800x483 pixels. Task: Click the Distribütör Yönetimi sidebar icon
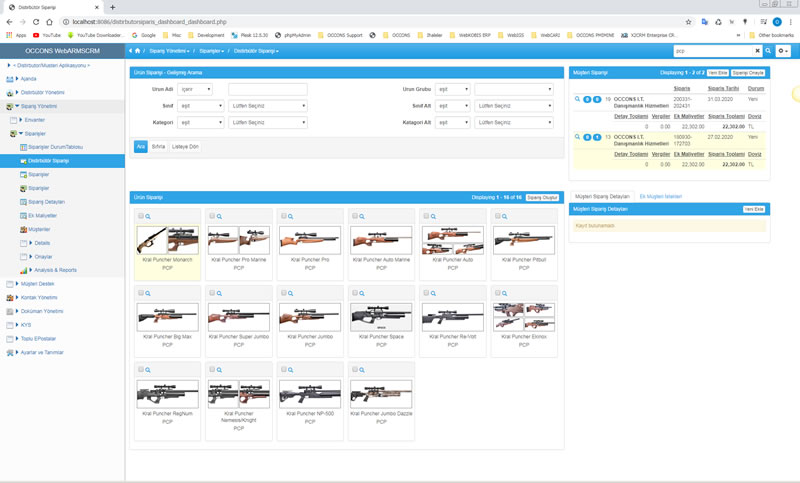coord(10,93)
